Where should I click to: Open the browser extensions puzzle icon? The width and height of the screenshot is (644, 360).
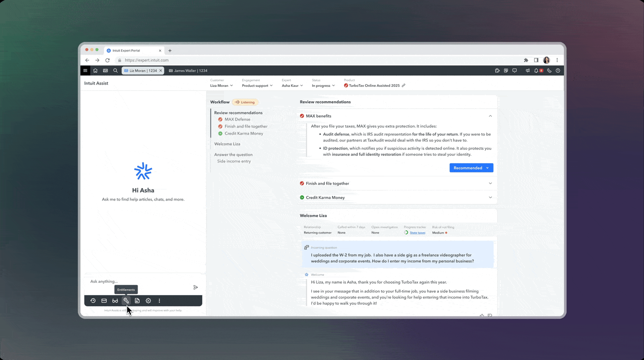(x=526, y=60)
